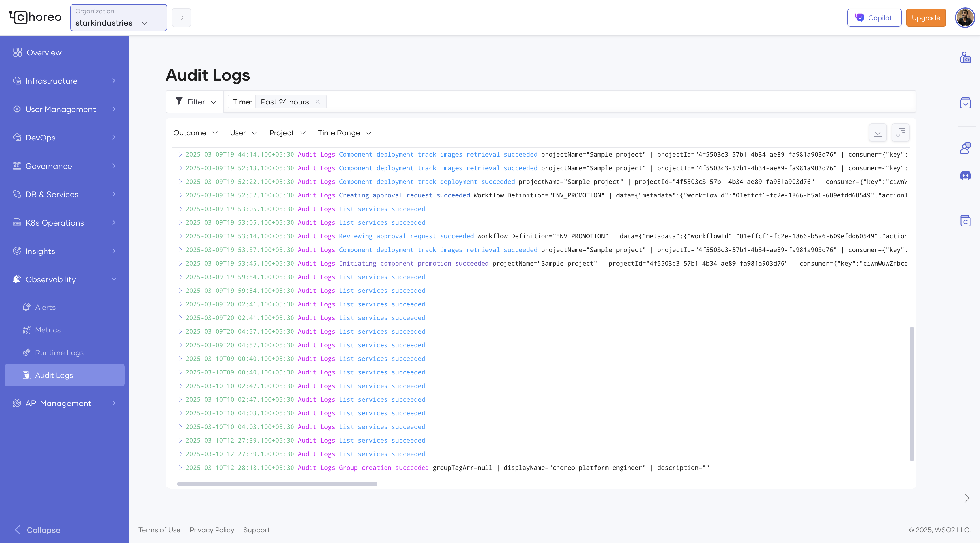
Task: Expand the Creating approval request log row
Action: pos(181,195)
